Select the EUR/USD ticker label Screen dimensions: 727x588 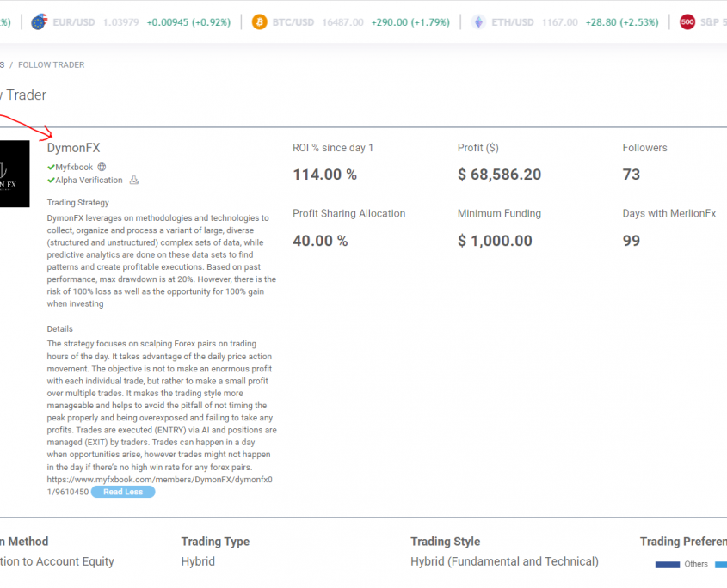[x=73, y=22]
